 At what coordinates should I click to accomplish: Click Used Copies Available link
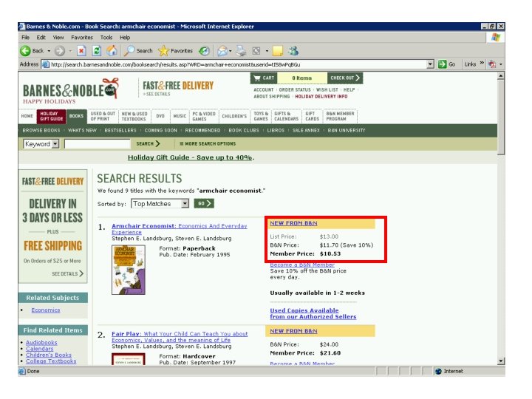pos(313,313)
